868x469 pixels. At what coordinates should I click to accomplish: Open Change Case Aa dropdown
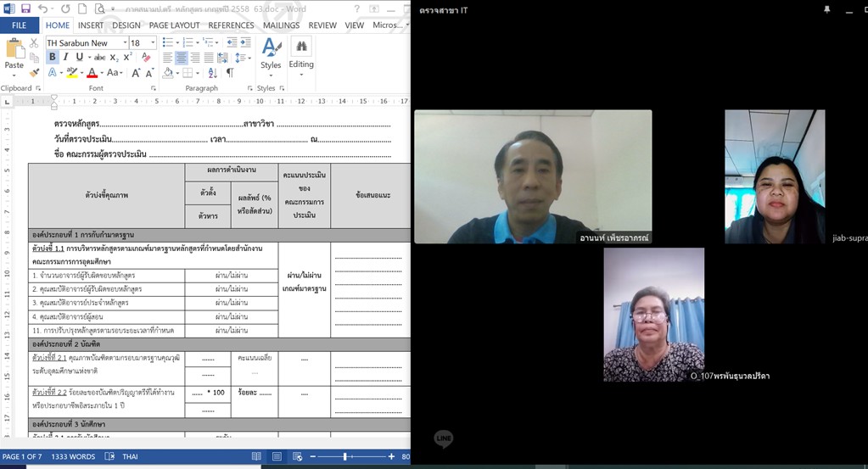pos(114,73)
